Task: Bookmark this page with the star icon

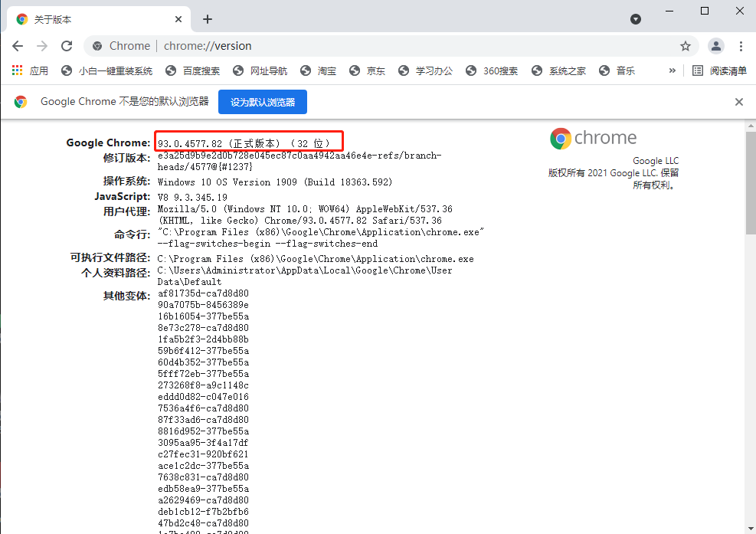Action: coord(685,46)
